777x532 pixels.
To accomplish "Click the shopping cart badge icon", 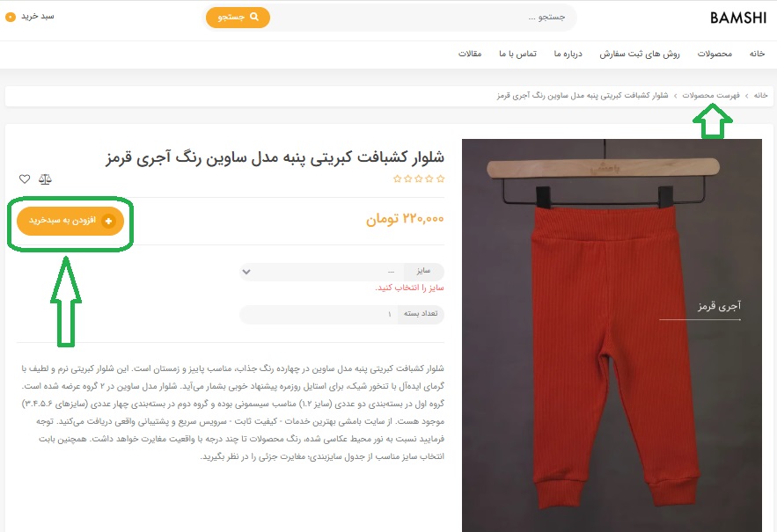I will (x=11, y=17).
